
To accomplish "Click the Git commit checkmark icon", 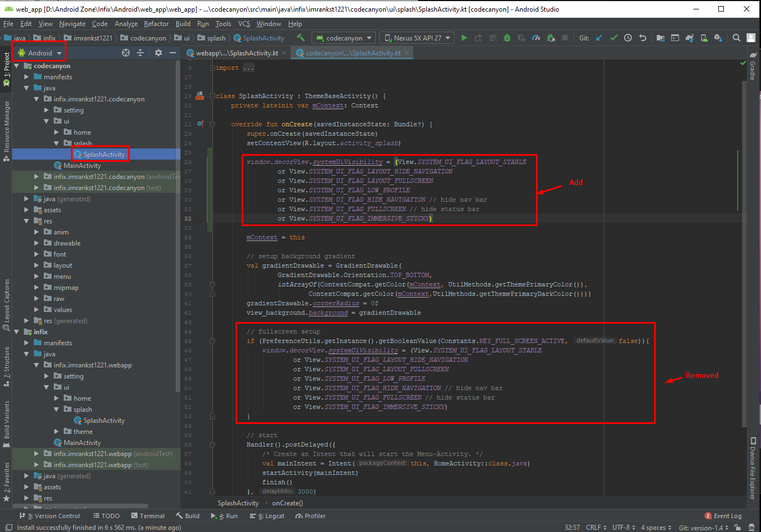I will [x=614, y=38].
